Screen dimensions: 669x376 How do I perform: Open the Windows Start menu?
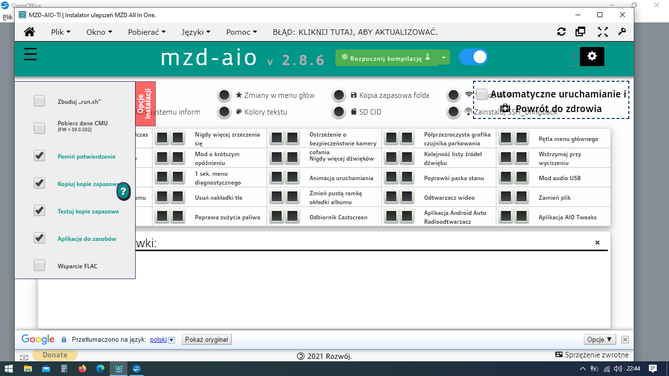[9, 369]
